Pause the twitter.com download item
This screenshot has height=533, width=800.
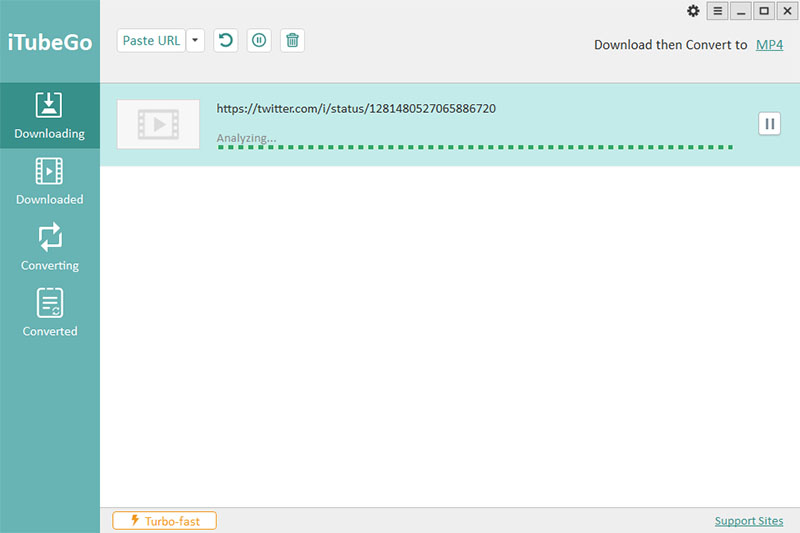769,124
